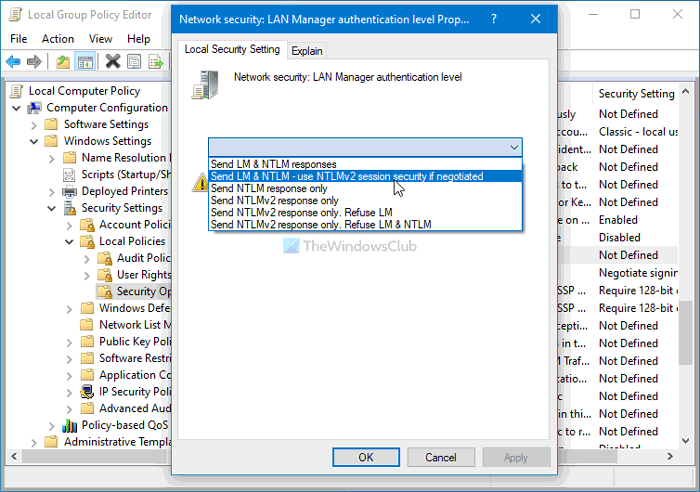Click the right pane scroll down arrow

(x=686, y=441)
